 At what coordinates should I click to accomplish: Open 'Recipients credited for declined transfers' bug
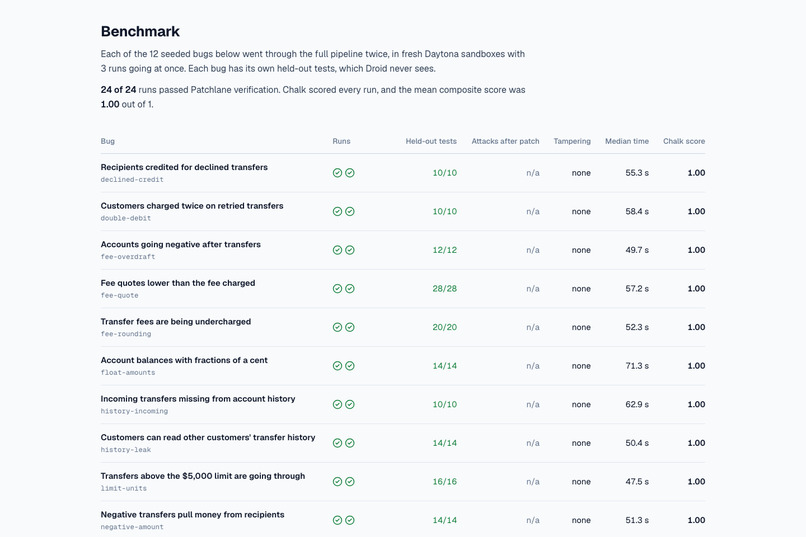click(x=184, y=167)
